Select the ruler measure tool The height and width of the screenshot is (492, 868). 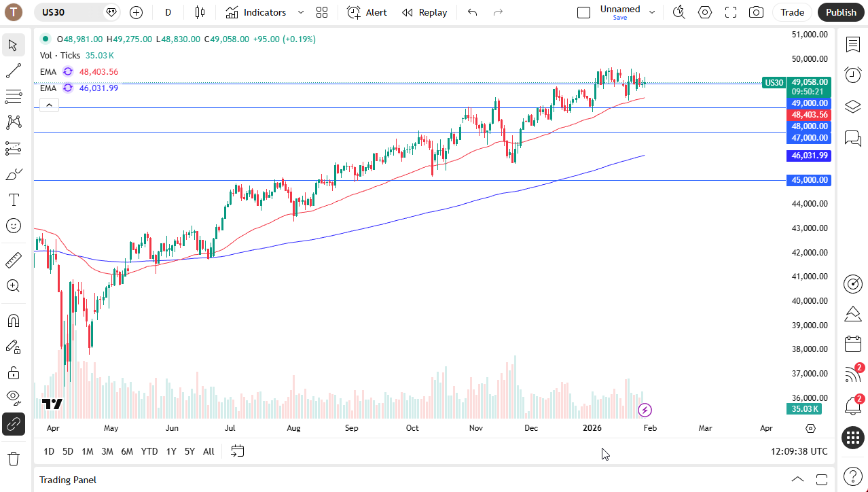point(13,260)
